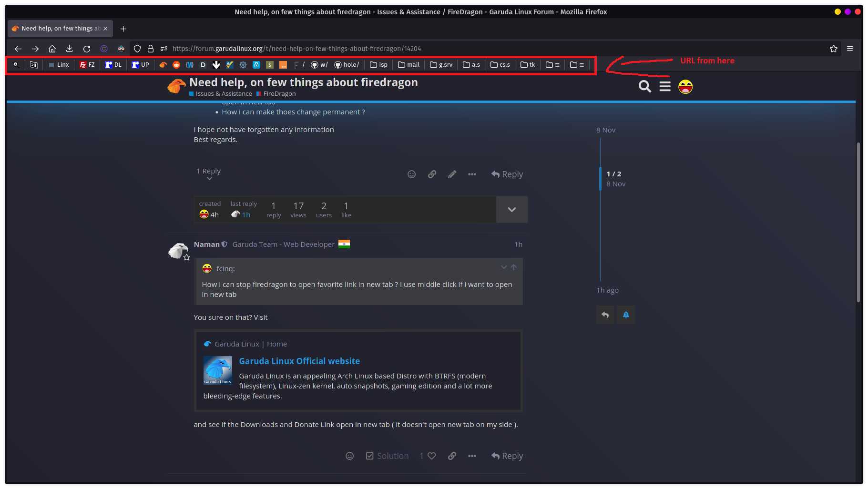
Task: Open the GitHub 'w/' bookmark
Action: pyautogui.click(x=319, y=65)
